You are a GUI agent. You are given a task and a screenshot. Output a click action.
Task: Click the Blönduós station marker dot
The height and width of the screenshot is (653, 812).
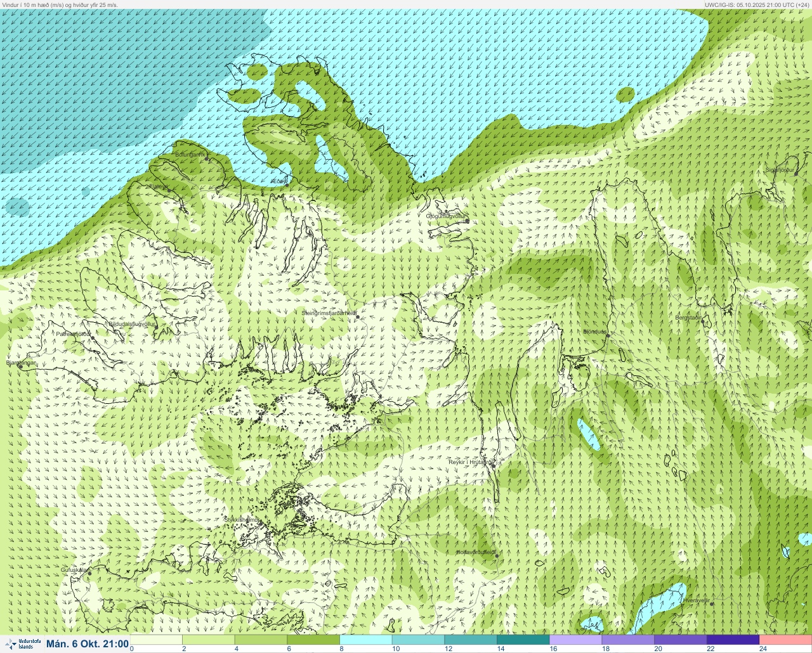coord(607,336)
